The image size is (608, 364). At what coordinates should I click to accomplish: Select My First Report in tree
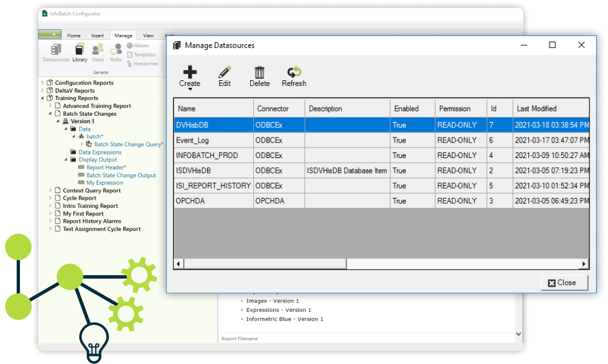click(x=83, y=213)
